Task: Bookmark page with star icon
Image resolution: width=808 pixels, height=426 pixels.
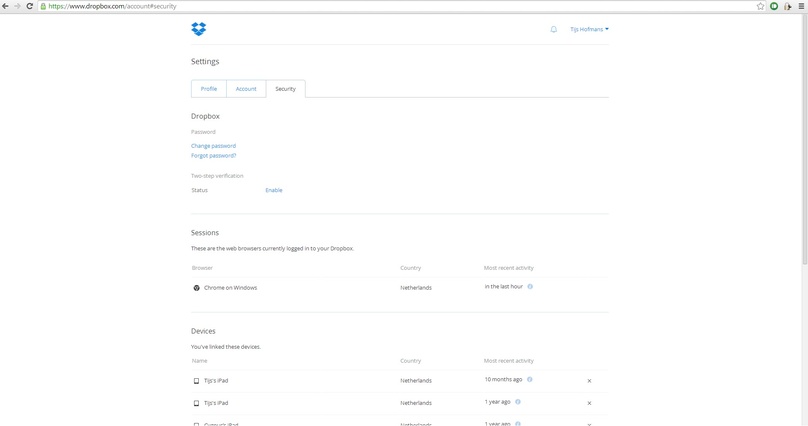Action: [760, 6]
